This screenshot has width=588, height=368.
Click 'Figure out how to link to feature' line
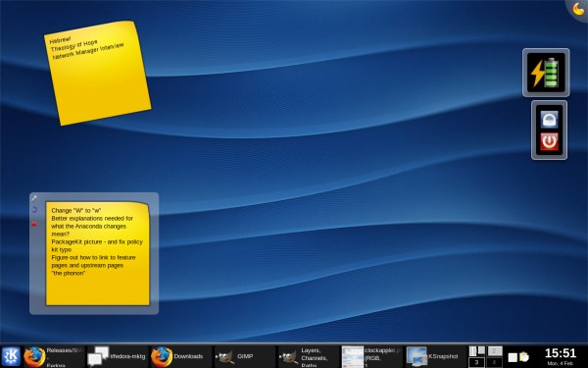[x=93, y=257]
